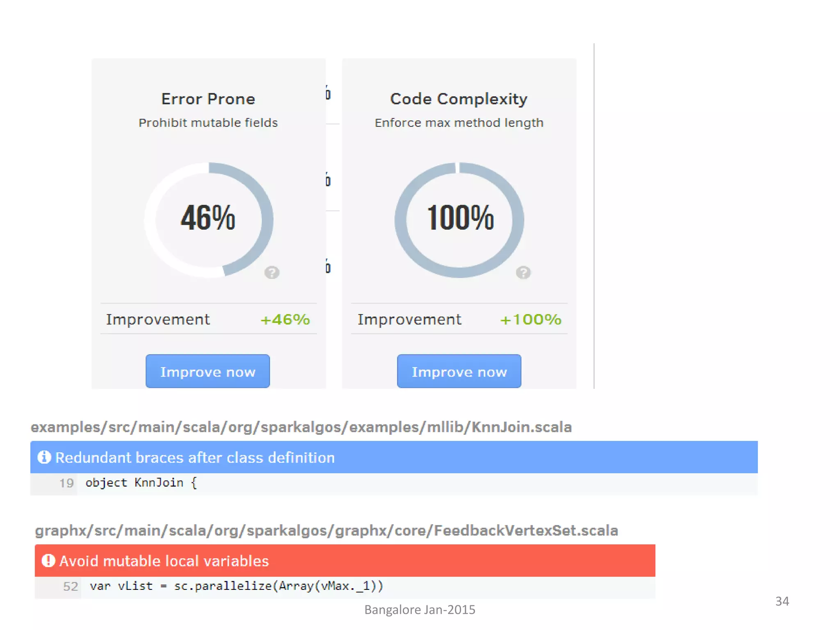
Task: Click the Code Complexity card title
Action: point(459,99)
